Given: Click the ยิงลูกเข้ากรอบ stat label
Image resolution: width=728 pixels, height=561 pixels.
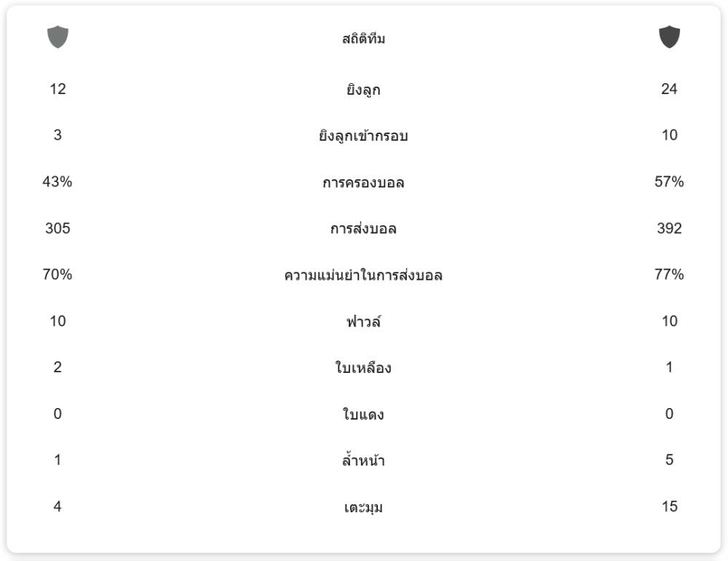Looking at the screenshot, I should tap(363, 136).
